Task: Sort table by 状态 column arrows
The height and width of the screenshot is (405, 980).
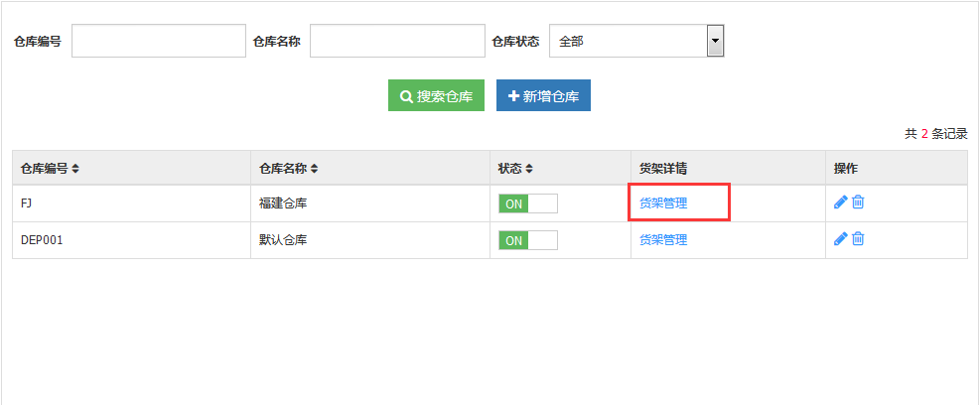Action: [x=529, y=169]
